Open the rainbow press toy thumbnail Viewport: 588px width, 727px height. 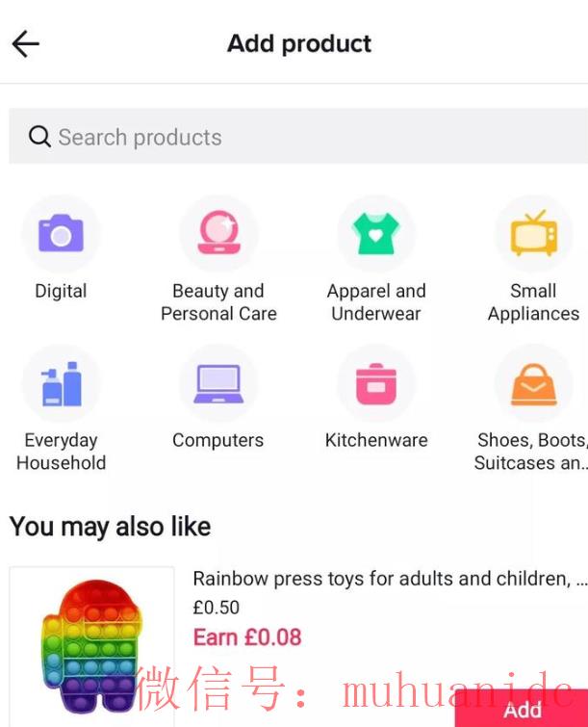tap(92, 645)
